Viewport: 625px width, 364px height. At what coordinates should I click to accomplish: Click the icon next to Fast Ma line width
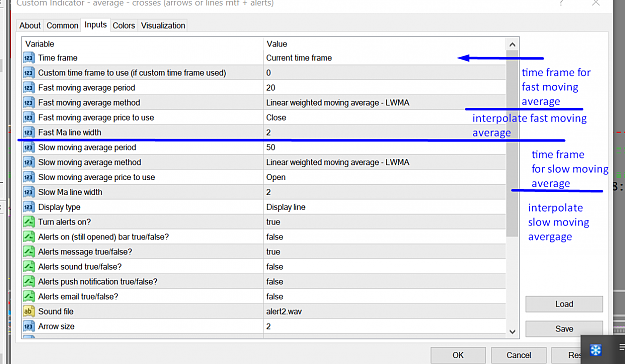29,132
